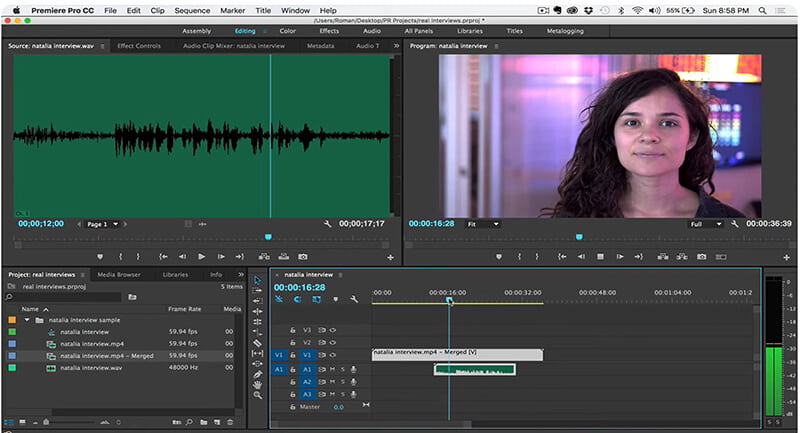Select the Track Select Forward tool
This screenshot has height=433, width=800.
(x=258, y=290)
